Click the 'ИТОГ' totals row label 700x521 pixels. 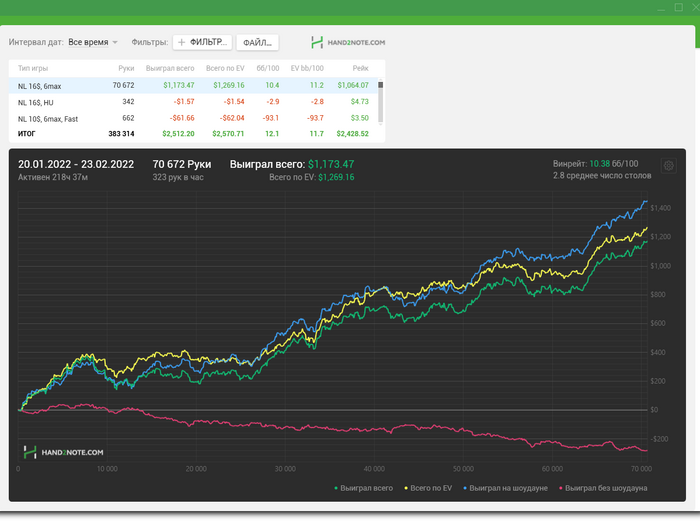click(26, 133)
